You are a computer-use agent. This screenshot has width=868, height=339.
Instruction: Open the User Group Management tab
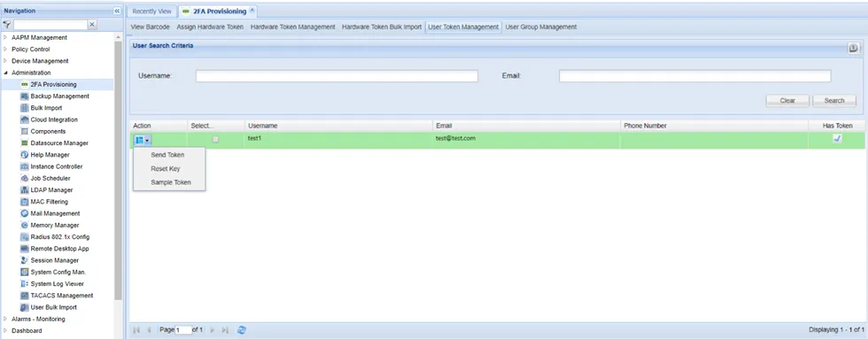[541, 27]
